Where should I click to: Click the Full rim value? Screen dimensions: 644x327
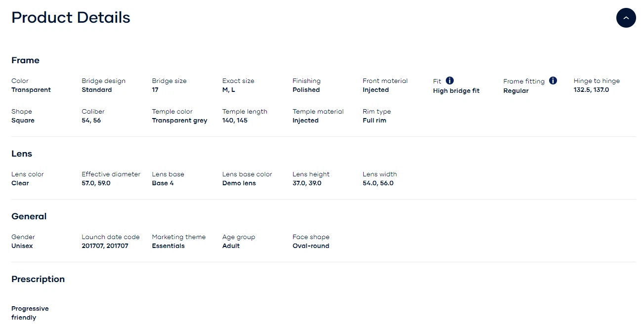[375, 121]
